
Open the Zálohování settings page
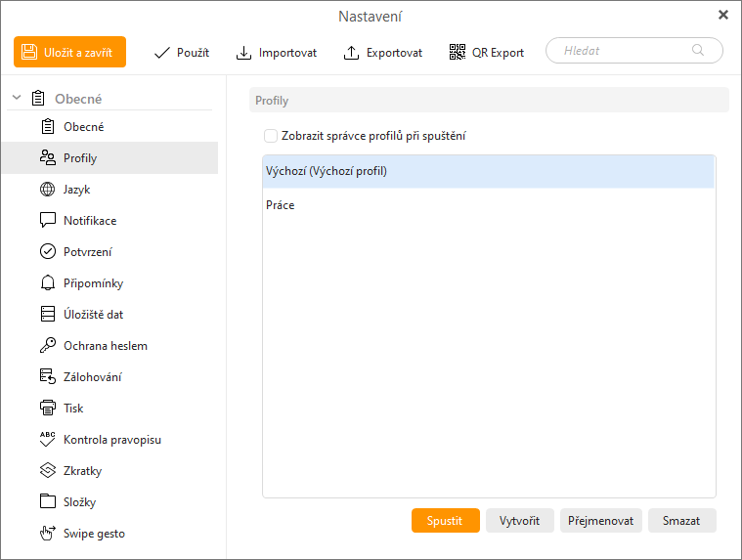point(92,377)
